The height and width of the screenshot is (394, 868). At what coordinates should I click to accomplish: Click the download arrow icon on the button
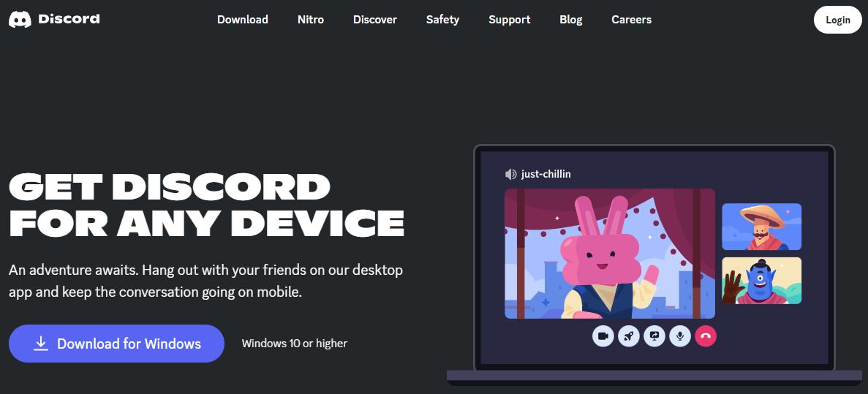pos(40,344)
